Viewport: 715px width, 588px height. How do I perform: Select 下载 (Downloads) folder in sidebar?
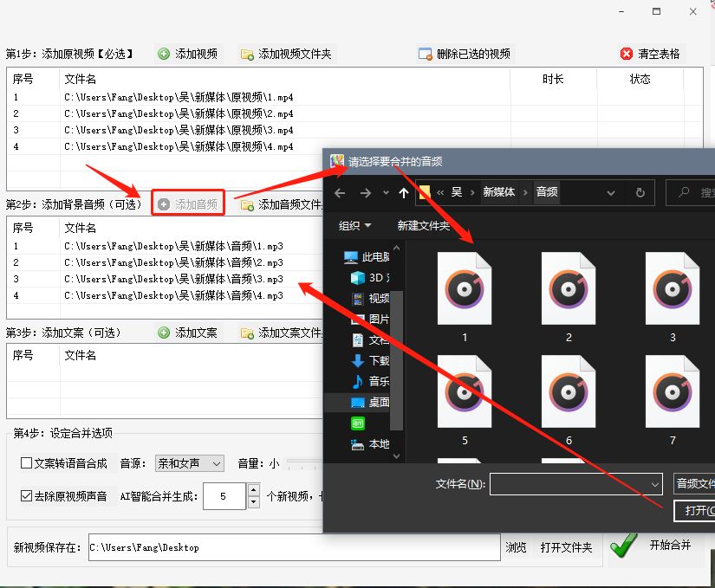(x=370, y=361)
